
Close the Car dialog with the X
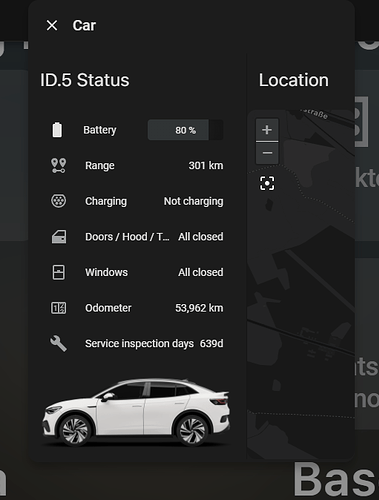click(52, 25)
